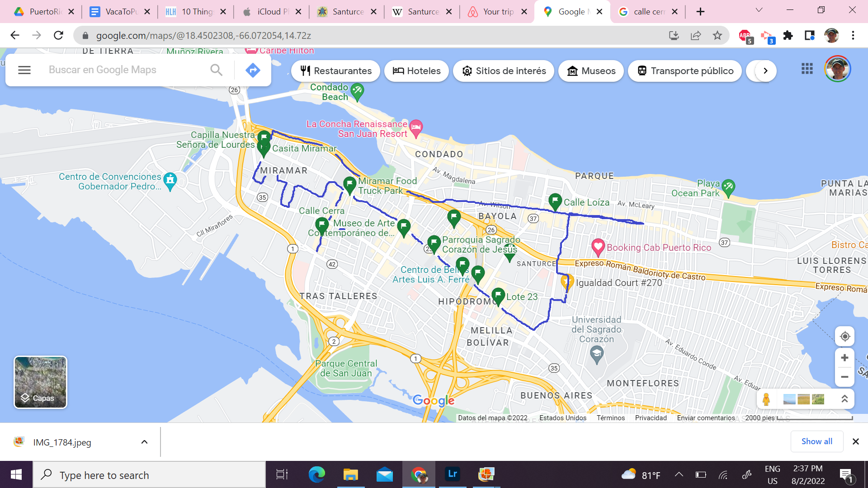Zoom out with the minus button
The height and width of the screenshot is (488, 868).
(844, 377)
